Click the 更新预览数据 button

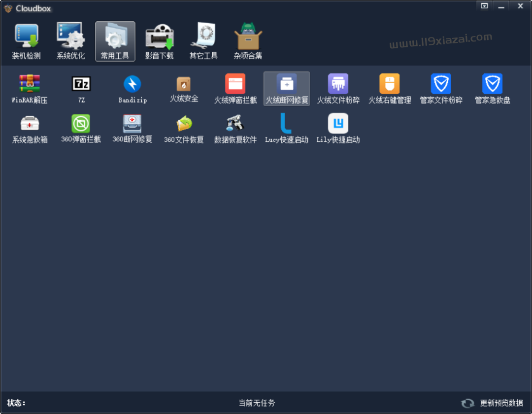click(492, 403)
